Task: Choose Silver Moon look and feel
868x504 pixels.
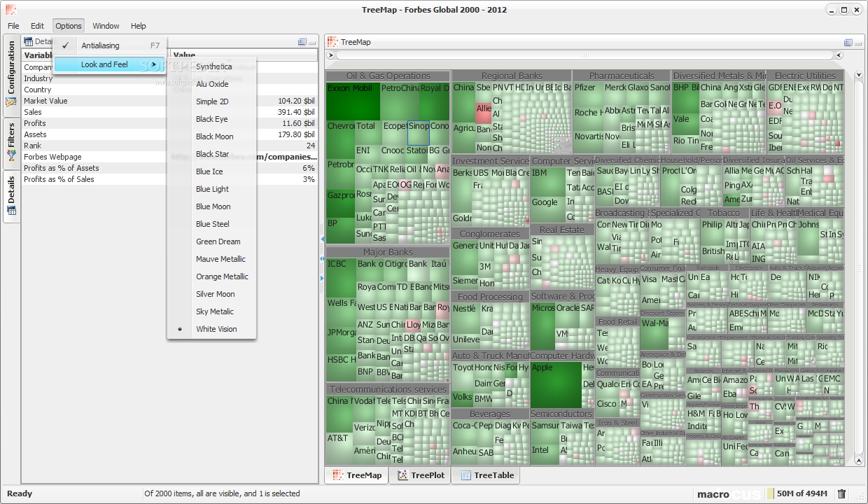Action: click(x=211, y=294)
